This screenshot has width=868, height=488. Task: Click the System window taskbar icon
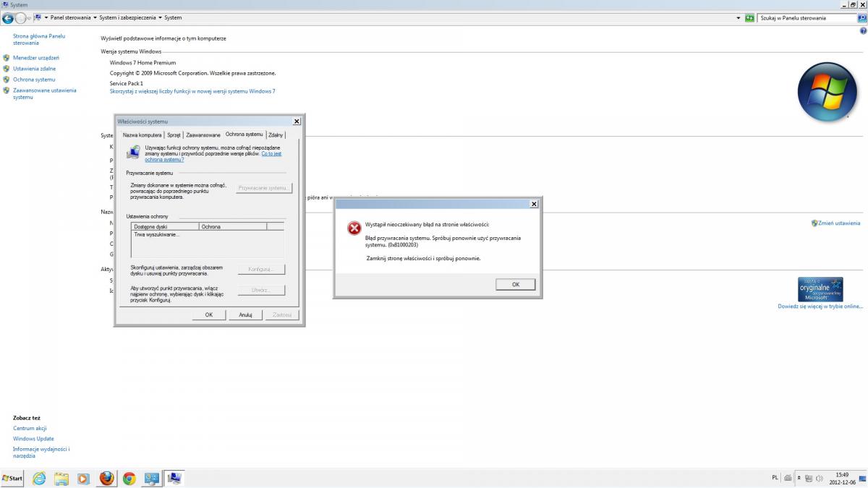point(174,478)
